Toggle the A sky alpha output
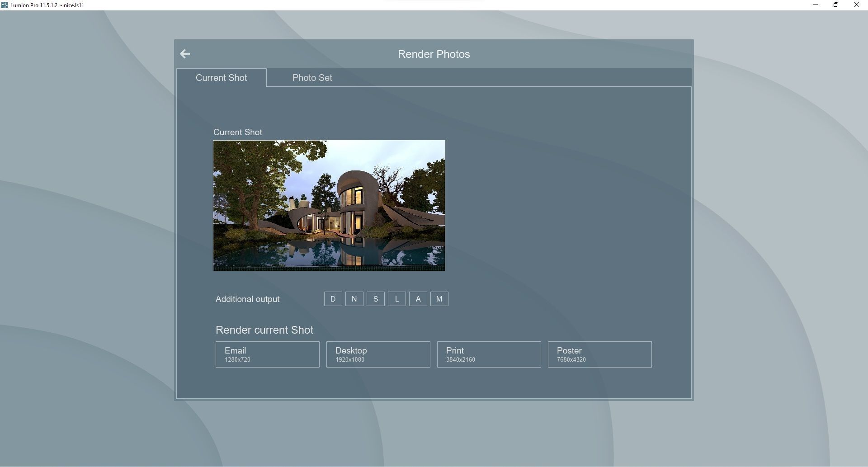 click(418, 299)
